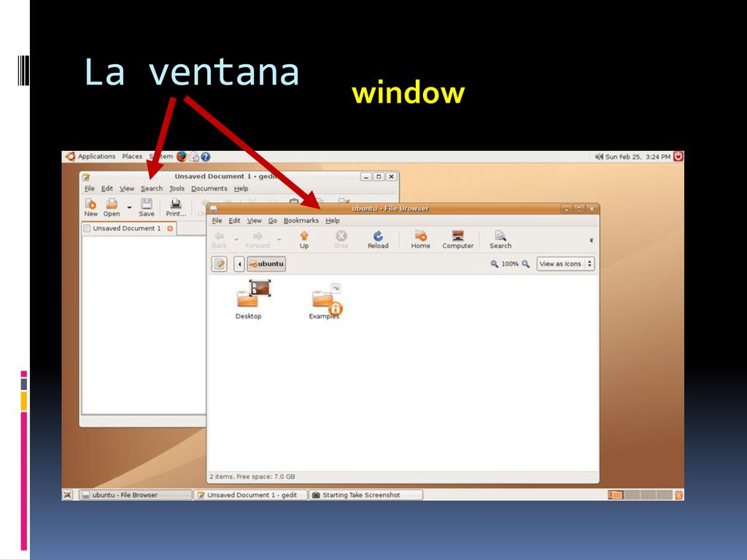Zoom in with the magnifier right of 100%
Viewport: 747px width, 560px height.
[525, 264]
